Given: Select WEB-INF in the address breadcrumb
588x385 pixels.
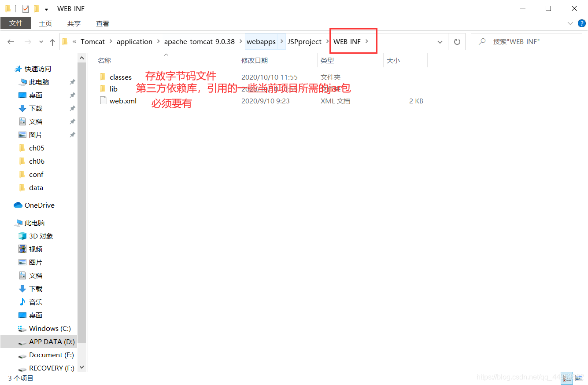Looking at the screenshot, I should [x=347, y=42].
